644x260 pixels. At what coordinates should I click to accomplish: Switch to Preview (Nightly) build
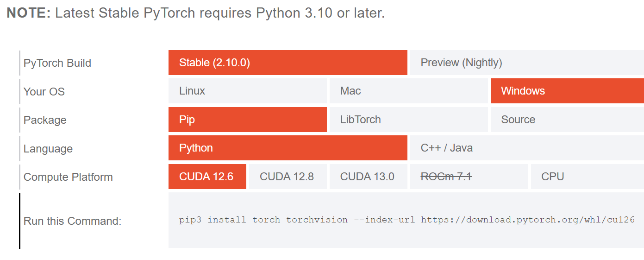(x=526, y=63)
